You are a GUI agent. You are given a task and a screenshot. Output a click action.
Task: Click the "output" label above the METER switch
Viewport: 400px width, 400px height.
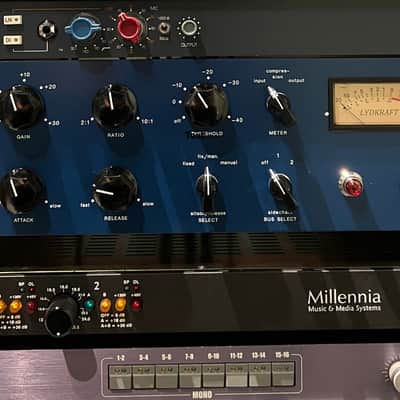tap(296, 81)
